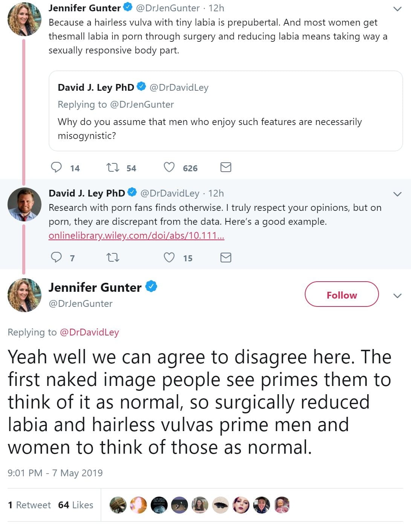Like the tweet with 626 likes
The width and height of the screenshot is (411, 532).
(169, 167)
